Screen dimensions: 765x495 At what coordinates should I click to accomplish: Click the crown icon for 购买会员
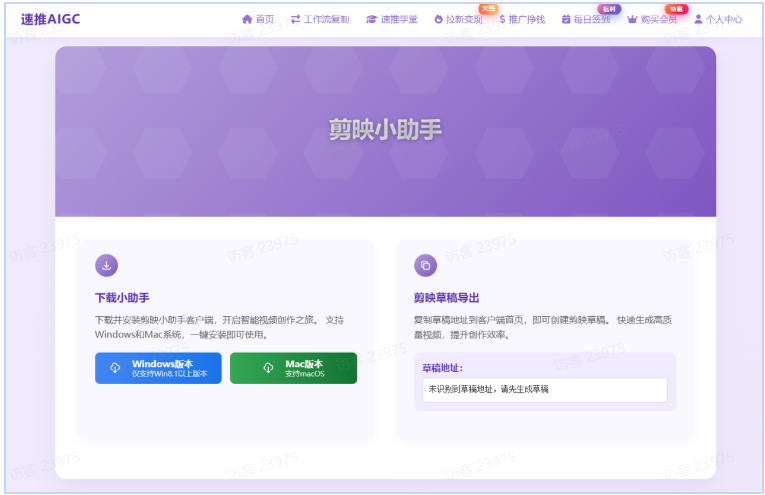(632, 19)
